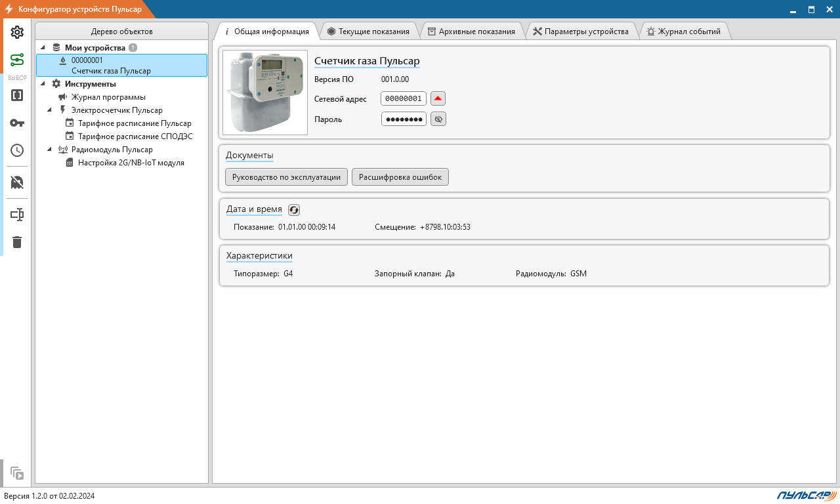Click the Документы section heading
This screenshot has height=504, width=840.
(249, 156)
